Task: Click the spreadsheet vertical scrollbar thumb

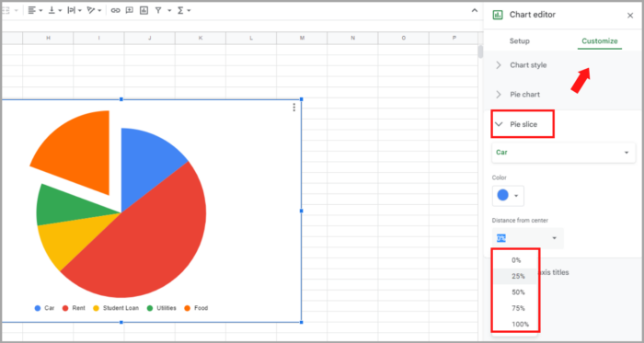Action: point(480,52)
